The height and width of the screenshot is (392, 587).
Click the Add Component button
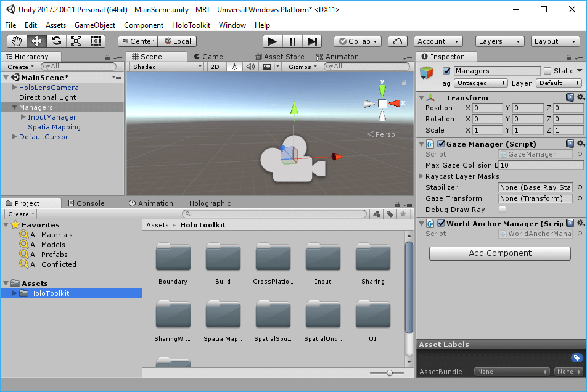(x=500, y=253)
